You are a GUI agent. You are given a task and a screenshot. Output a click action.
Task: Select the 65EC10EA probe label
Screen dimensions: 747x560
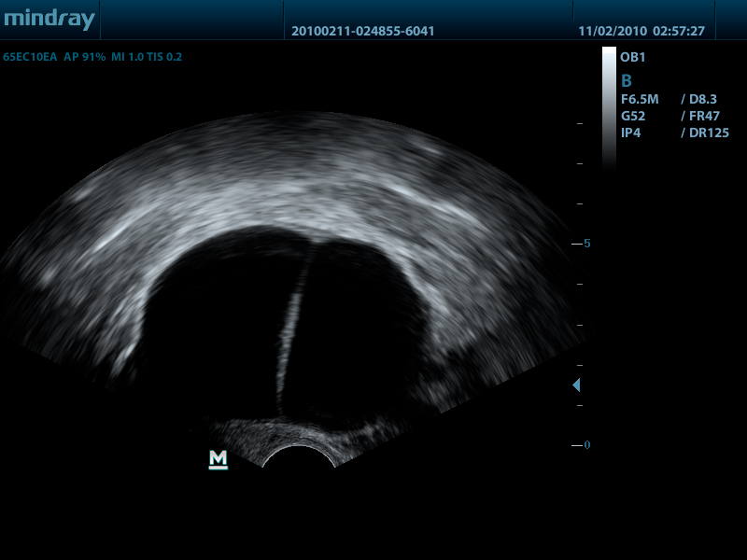click(30, 57)
